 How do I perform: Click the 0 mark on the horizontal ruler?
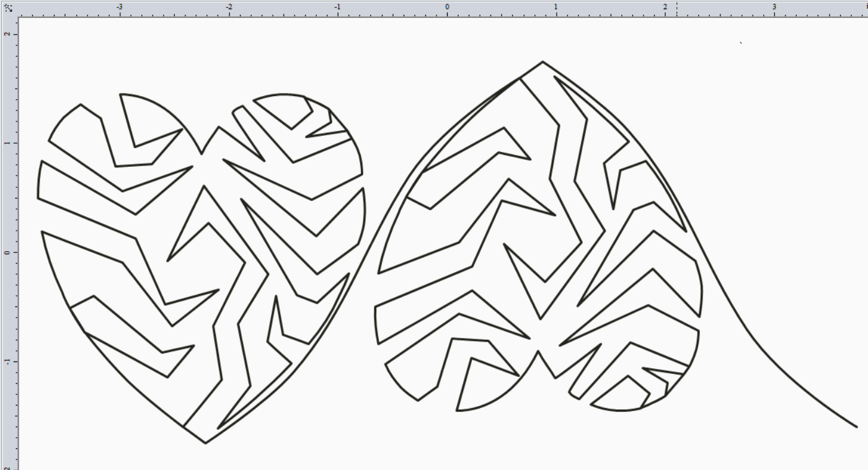447,6
